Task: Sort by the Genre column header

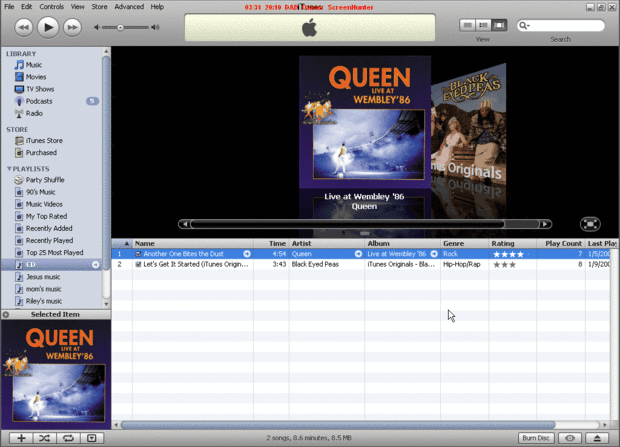Action: 465,243
